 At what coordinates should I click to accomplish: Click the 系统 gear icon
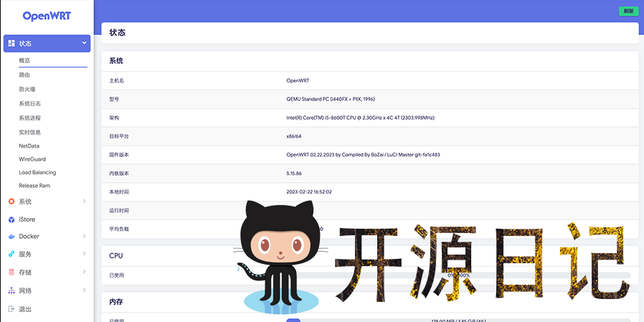tap(11, 202)
